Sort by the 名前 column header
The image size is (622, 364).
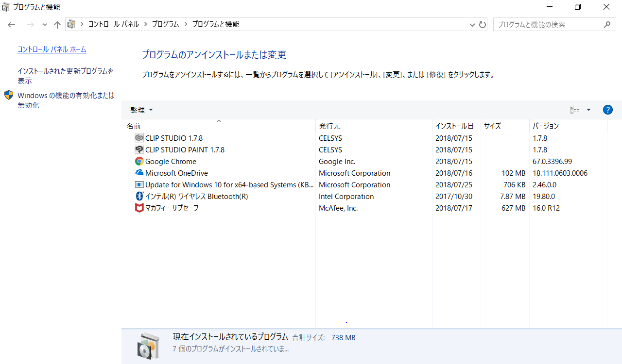click(x=134, y=126)
